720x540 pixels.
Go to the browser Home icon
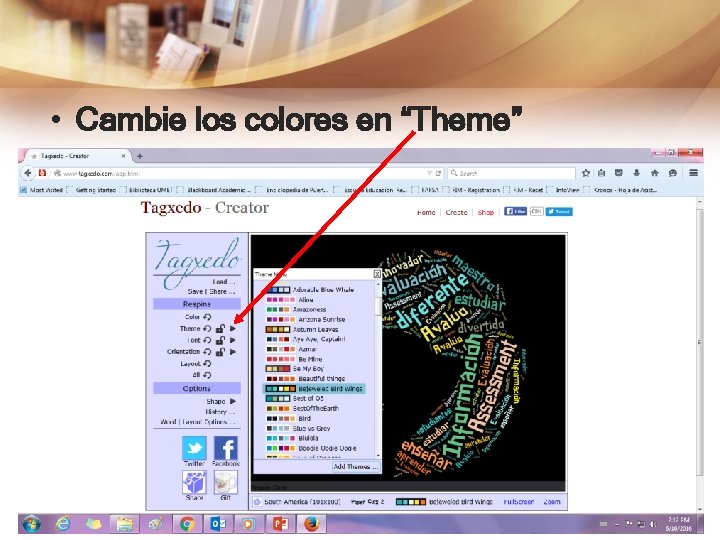click(x=655, y=173)
